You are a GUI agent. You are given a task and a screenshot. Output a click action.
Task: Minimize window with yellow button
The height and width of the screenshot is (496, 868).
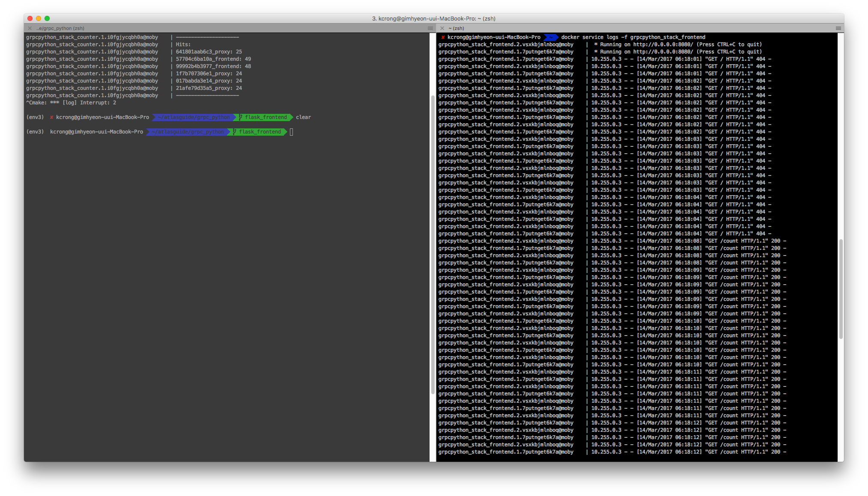point(39,18)
